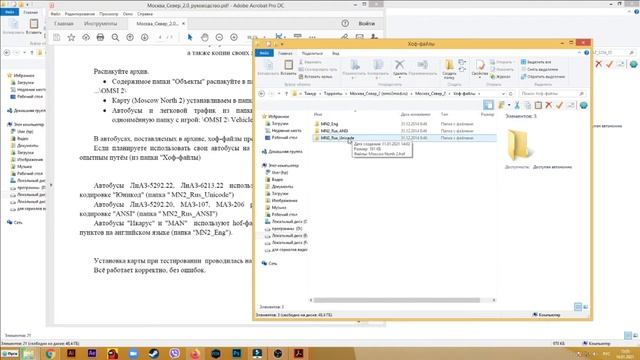Open Справка menu in Acrobat

tap(145, 14)
